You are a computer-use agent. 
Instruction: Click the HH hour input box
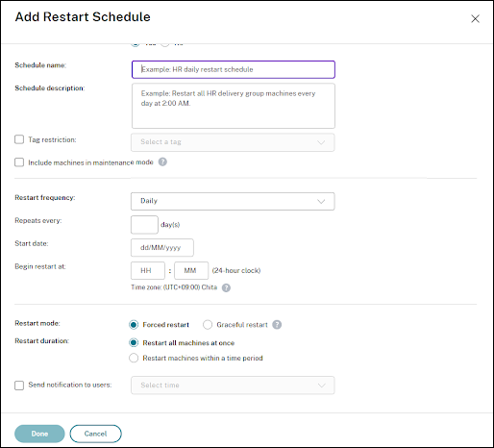(x=148, y=270)
